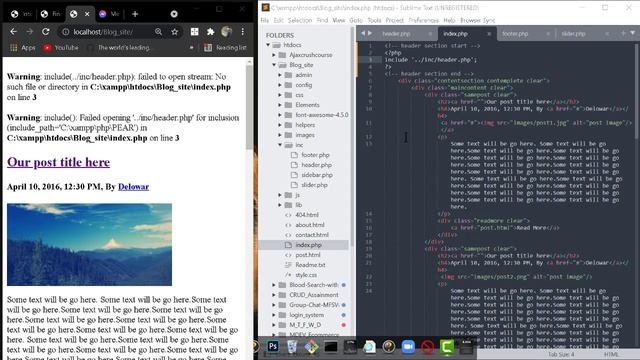Go back in Chrome browser
Image resolution: width=640 pixels, height=360 pixels.
coord(13,32)
